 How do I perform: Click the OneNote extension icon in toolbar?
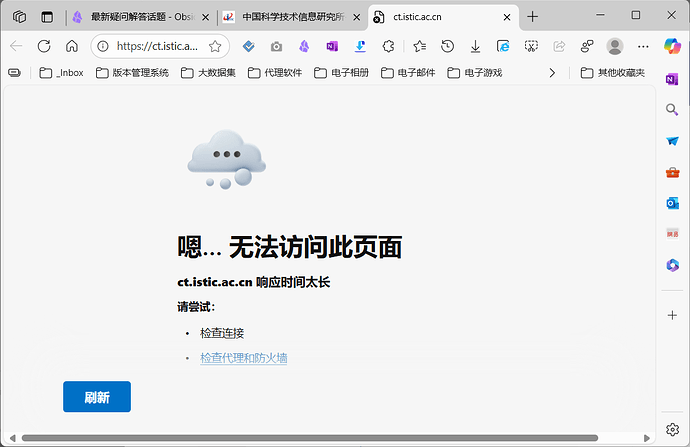click(332, 46)
